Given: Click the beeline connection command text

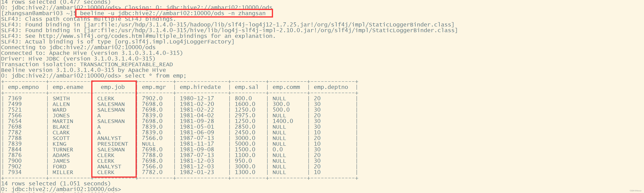Looking at the screenshot, I should click(173, 13).
